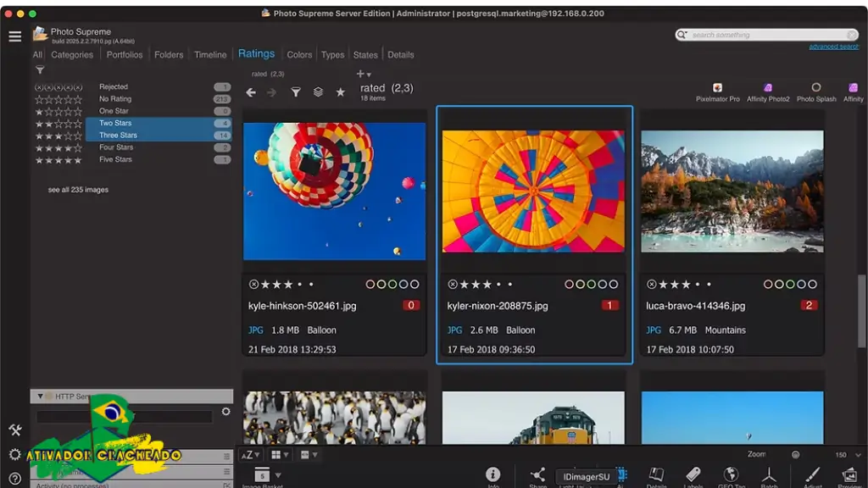
Task: Switch to the Colors tab
Action: [x=299, y=55]
